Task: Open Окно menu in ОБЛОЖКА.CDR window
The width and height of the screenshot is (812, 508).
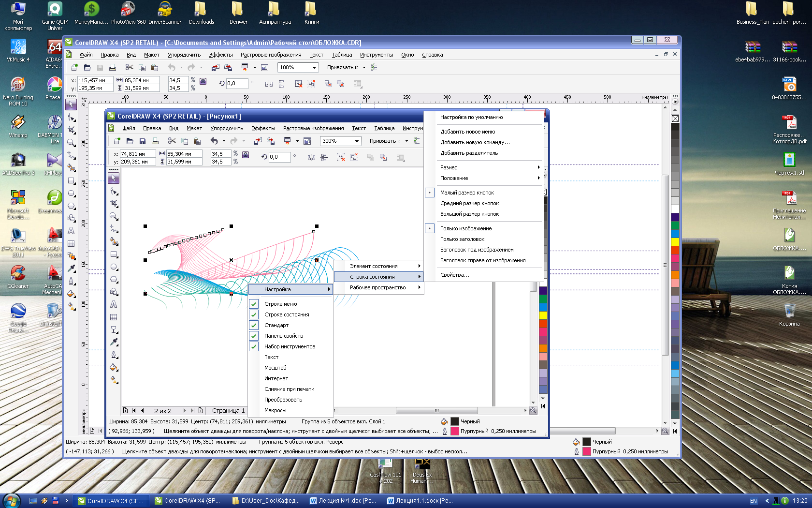Action: point(407,55)
